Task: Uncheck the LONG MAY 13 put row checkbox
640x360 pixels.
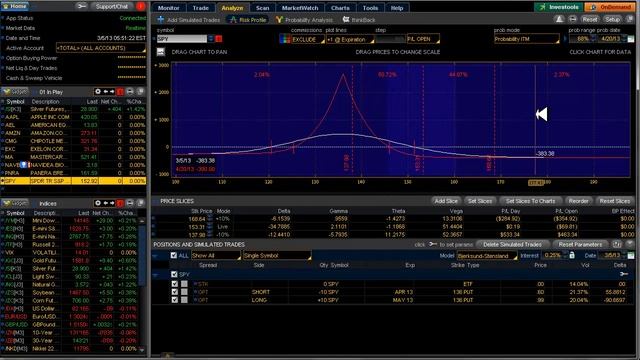Action: tap(175, 300)
